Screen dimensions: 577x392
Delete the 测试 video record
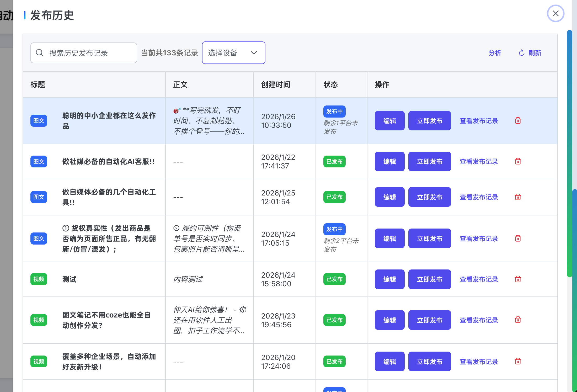pyautogui.click(x=518, y=279)
